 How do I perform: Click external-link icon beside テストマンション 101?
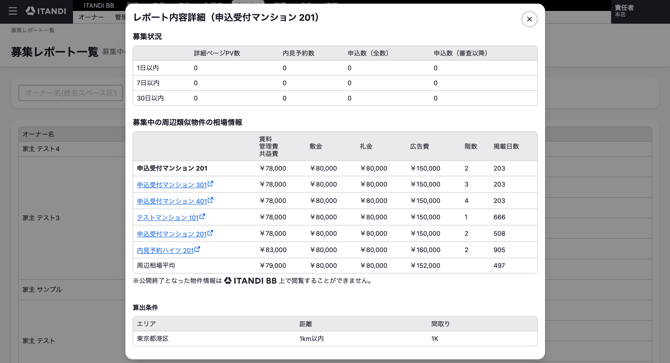pos(202,217)
